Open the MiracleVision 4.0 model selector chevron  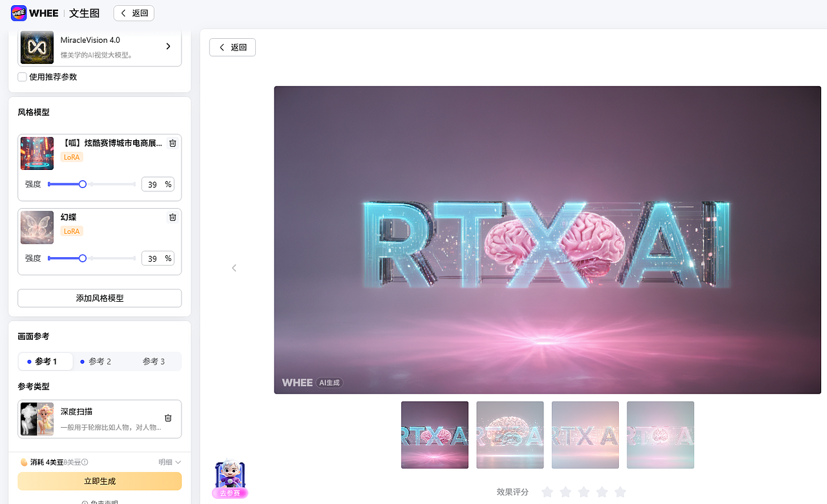tap(168, 47)
